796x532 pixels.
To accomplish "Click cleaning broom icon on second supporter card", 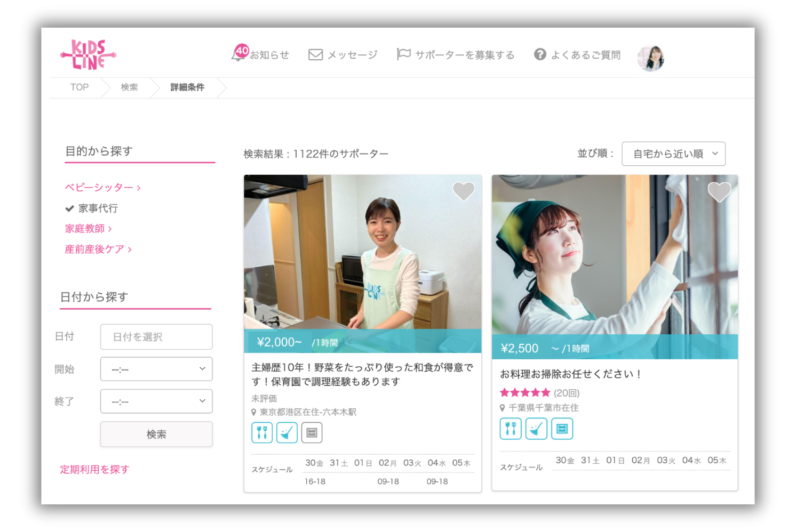I will (x=536, y=429).
